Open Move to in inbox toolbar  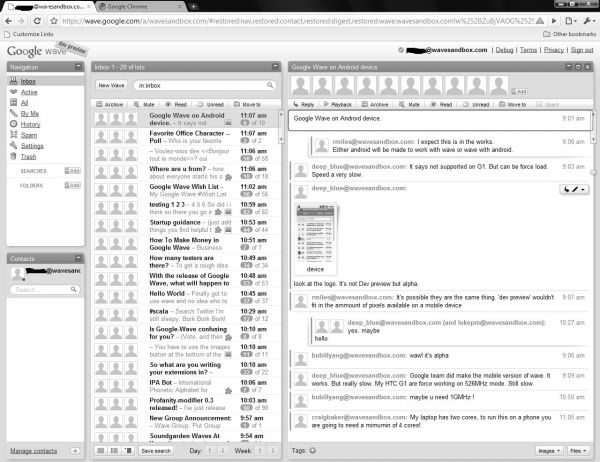247,104
